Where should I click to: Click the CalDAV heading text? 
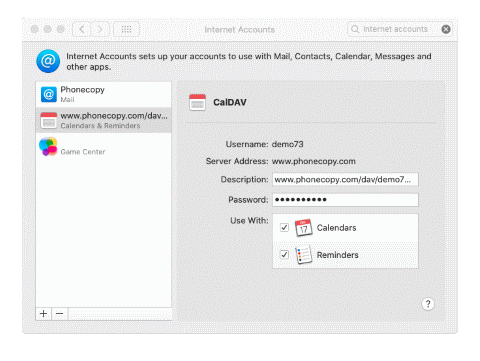click(230, 102)
